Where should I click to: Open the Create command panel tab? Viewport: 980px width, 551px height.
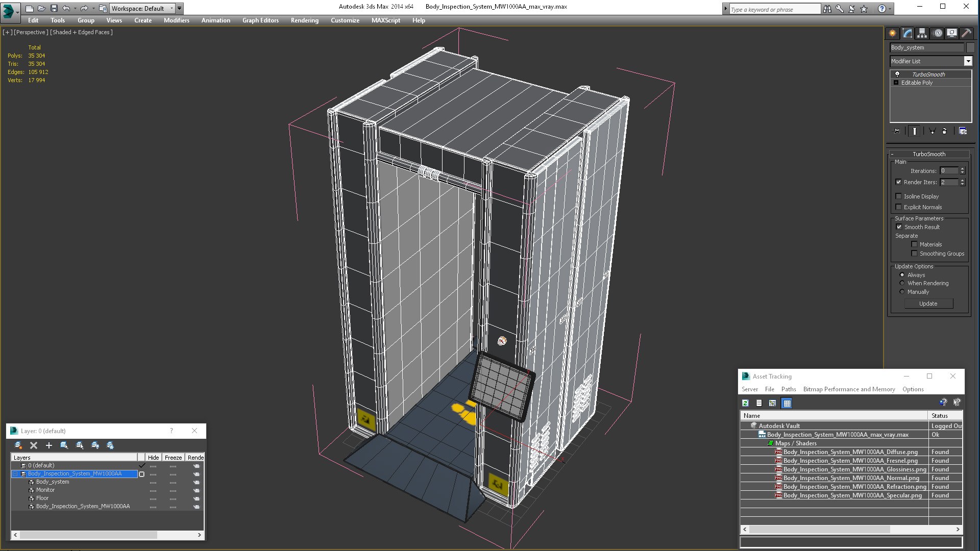pos(892,33)
